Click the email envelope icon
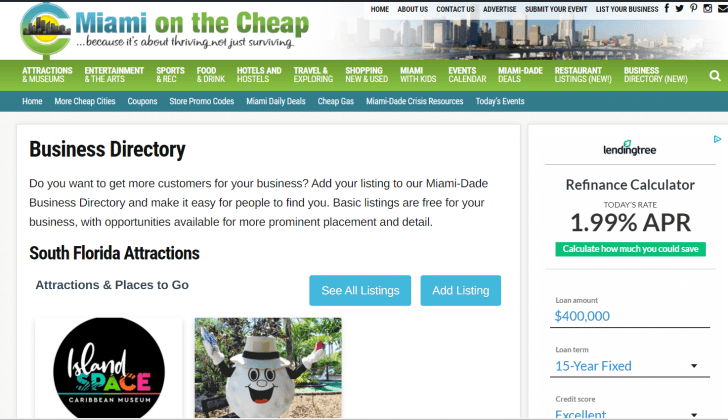Screen dimensions: 728x420 point(723,8)
